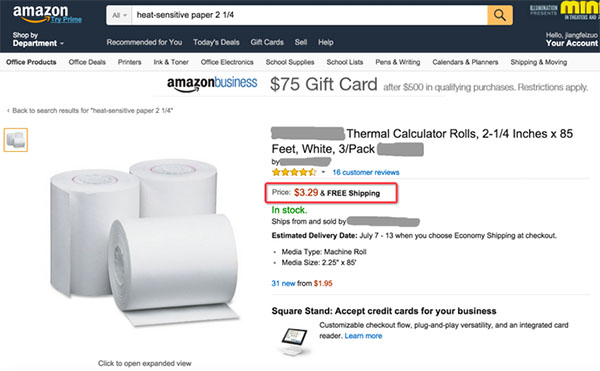
Task: Expand the Shop by Department menu
Action: [38, 39]
